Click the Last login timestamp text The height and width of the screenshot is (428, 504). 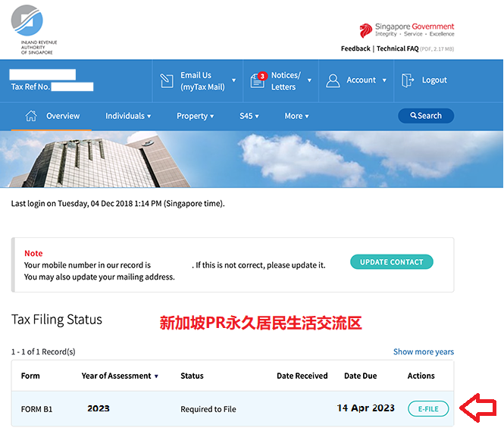(118, 204)
